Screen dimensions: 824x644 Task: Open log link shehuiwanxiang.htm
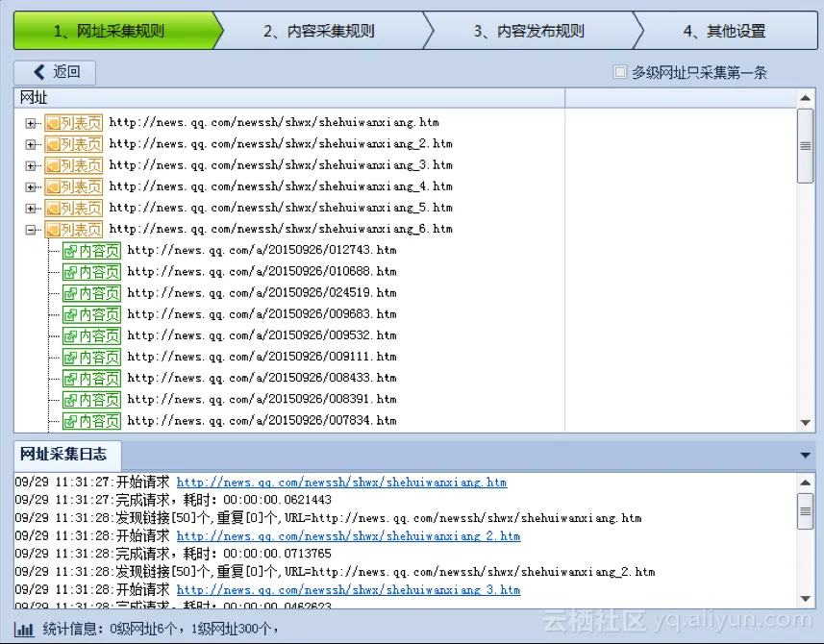point(341,483)
